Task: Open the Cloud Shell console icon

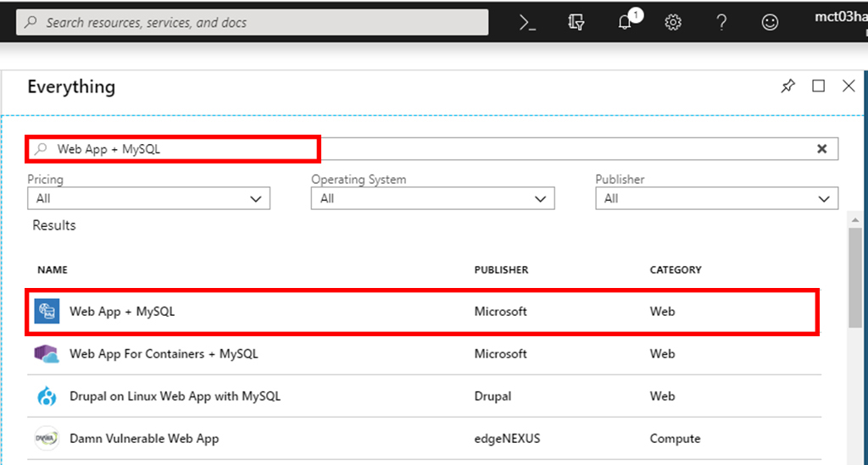Action: pos(527,23)
